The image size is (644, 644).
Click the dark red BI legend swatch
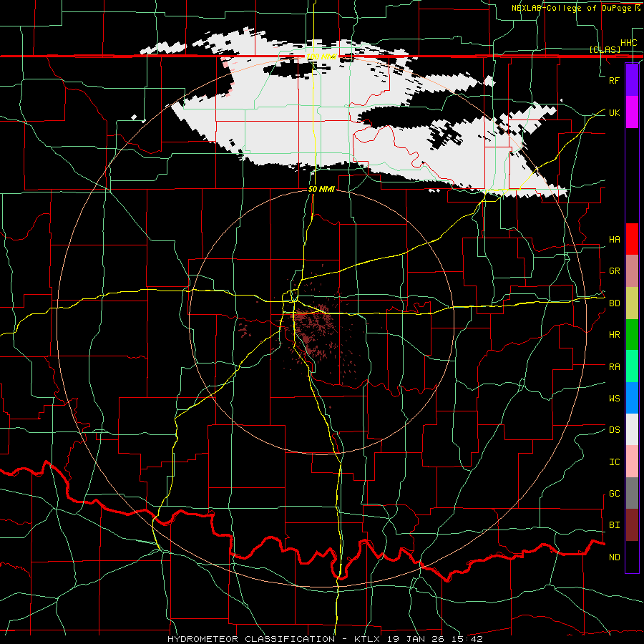[632, 525]
